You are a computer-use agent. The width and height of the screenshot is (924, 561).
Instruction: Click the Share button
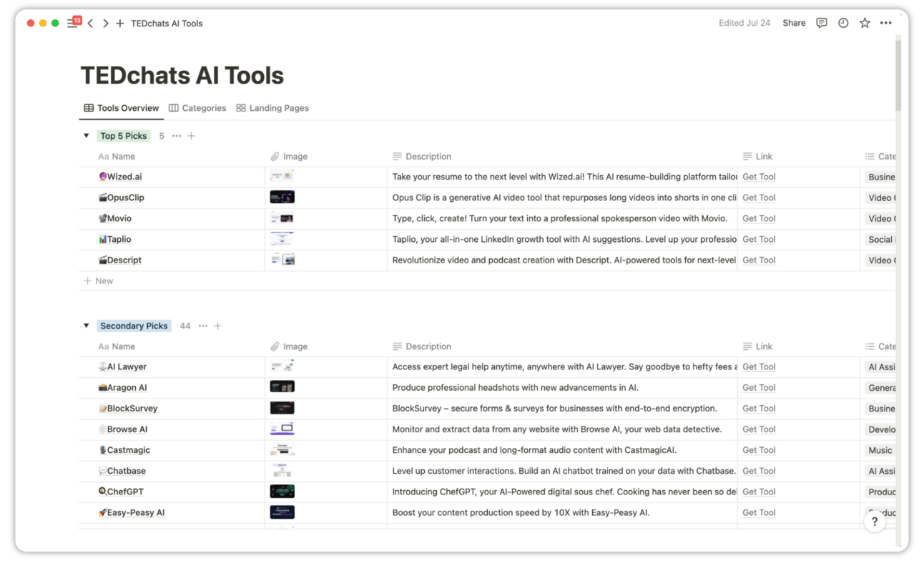tap(794, 23)
